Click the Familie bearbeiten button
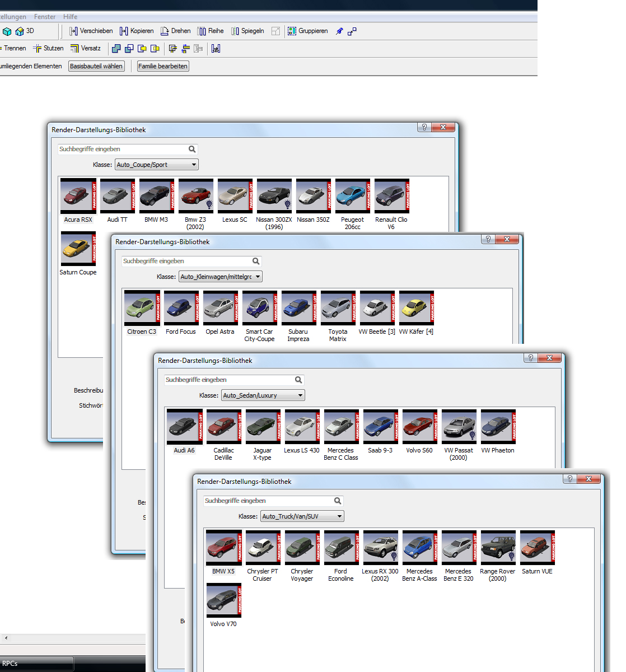Image resolution: width=626 pixels, height=672 pixels. pyautogui.click(x=163, y=66)
